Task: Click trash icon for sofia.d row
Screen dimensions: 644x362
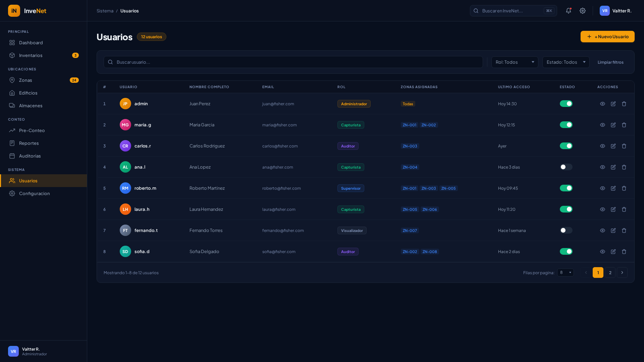Action: tap(624, 251)
